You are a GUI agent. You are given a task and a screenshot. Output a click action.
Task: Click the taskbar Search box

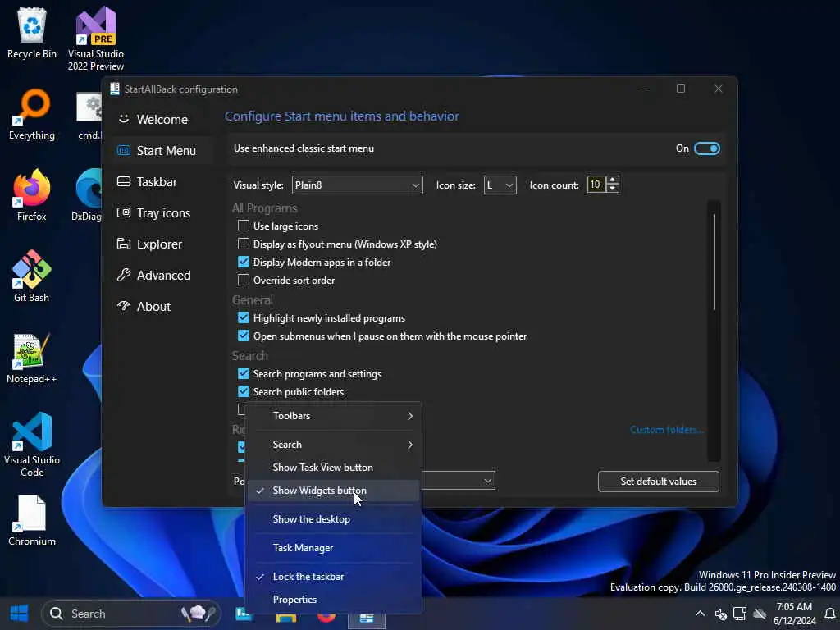point(130,614)
